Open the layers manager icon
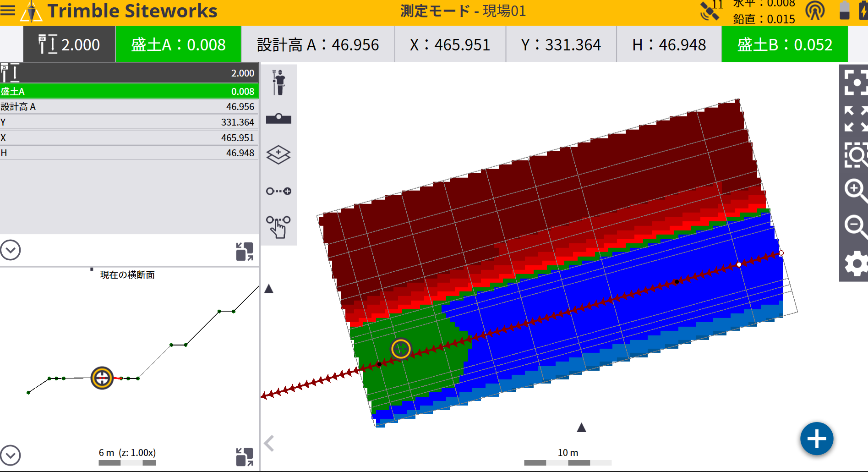This screenshot has height=472, width=868. pyautogui.click(x=278, y=155)
